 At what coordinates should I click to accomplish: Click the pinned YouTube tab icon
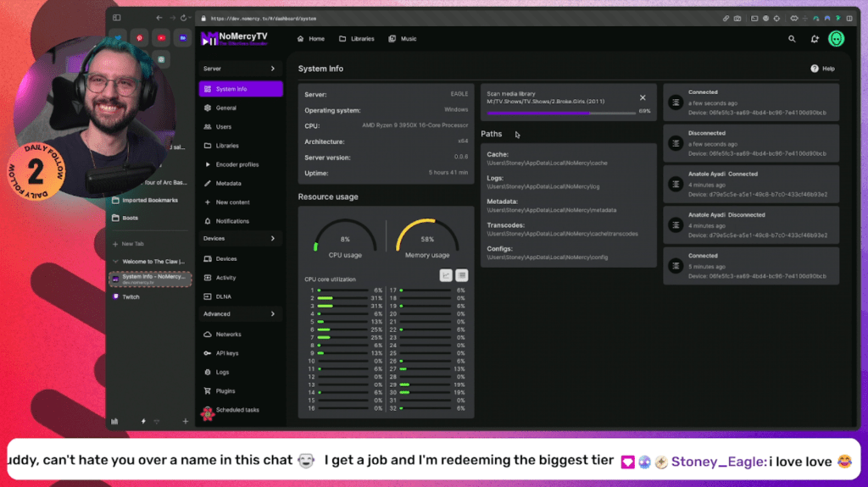pos(161,38)
